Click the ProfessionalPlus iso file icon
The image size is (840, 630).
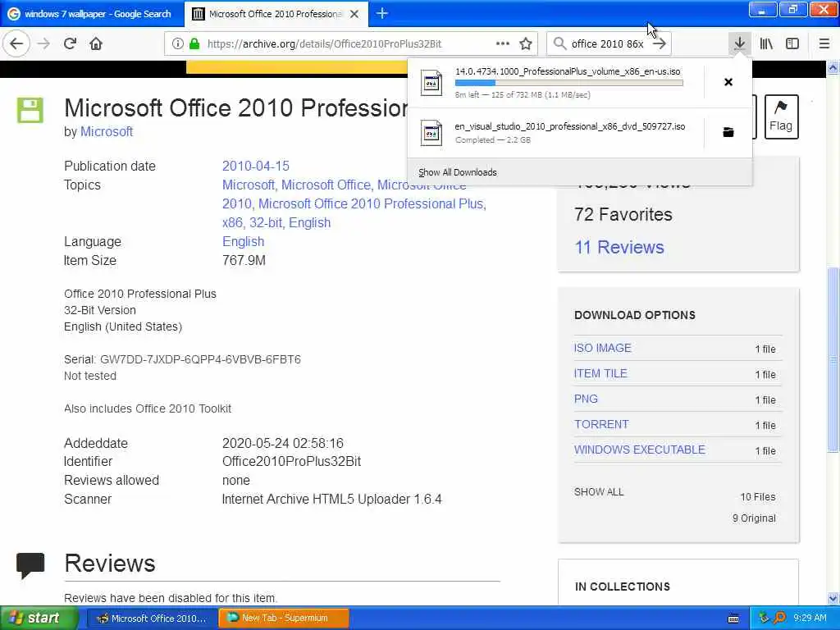click(x=431, y=83)
